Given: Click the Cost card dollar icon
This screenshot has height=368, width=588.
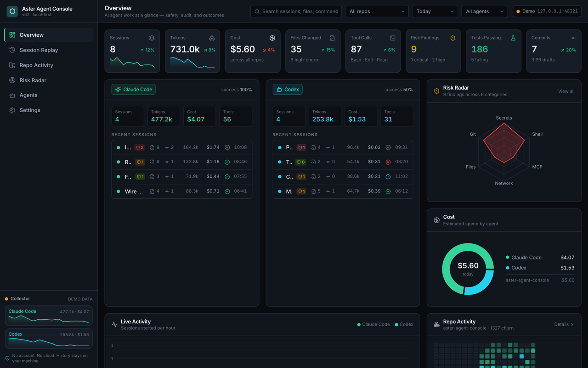Looking at the screenshot, I should click(x=272, y=38).
